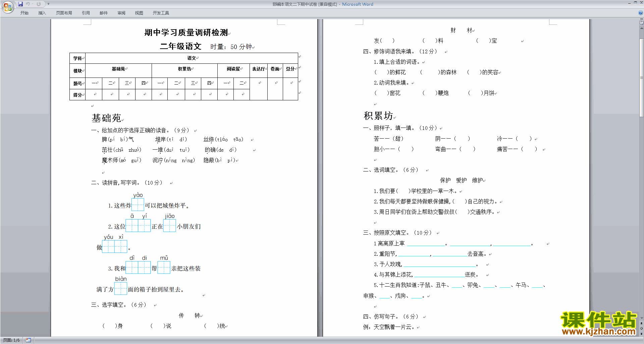Go to the previous page with double up arrows
This screenshot has width=644, height=344.
(641, 324)
